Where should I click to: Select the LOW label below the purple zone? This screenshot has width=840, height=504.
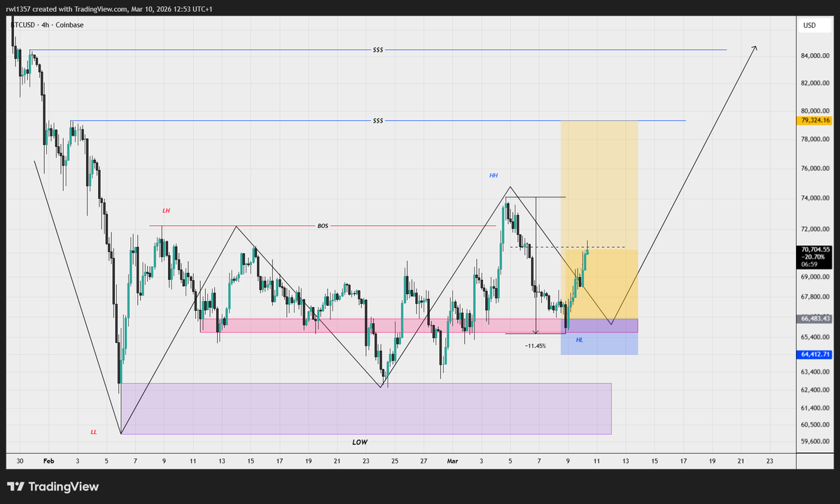pyautogui.click(x=360, y=442)
